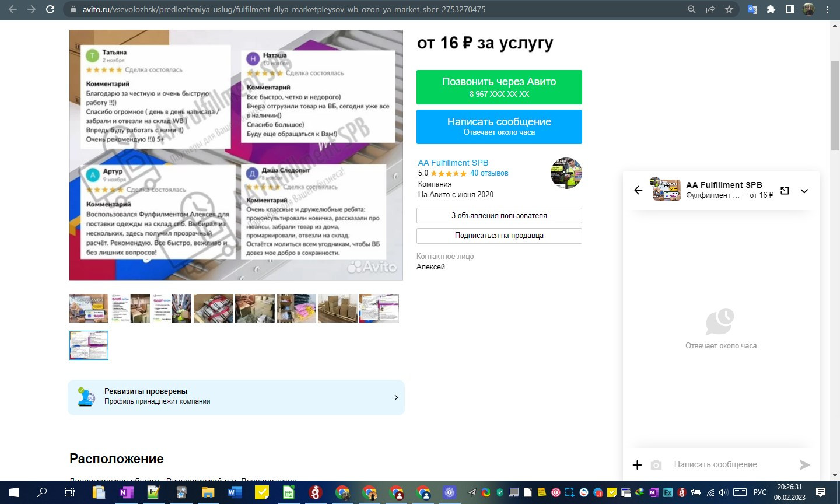The height and width of the screenshot is (504, 840).
Task: Bookmark this page with star icon
Action: 729,9
